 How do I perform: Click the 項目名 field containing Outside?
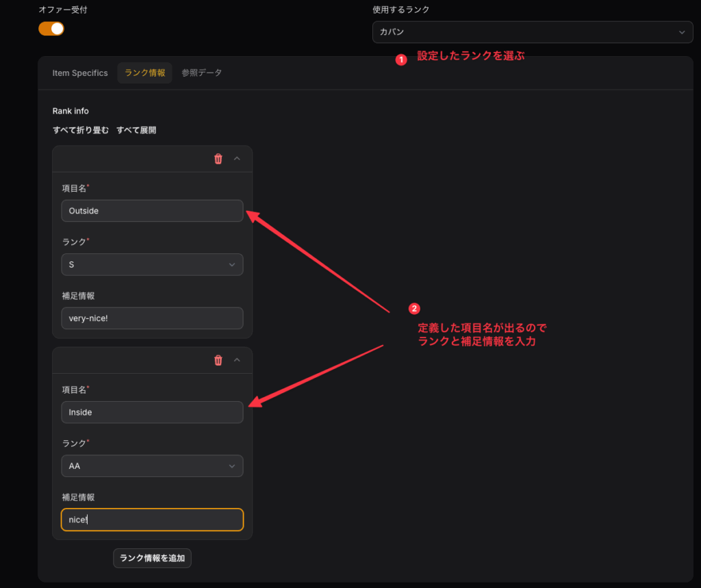click(x=151, y=211)
